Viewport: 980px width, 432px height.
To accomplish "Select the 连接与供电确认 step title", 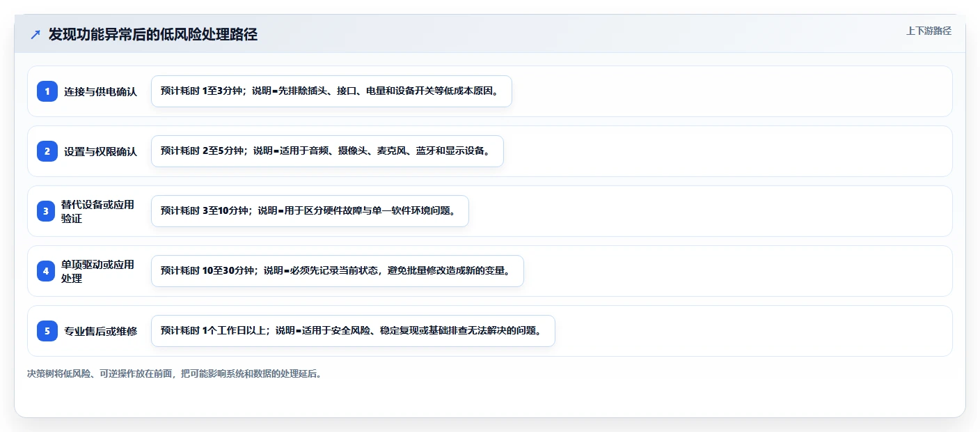I will click(x=101, y=91).
